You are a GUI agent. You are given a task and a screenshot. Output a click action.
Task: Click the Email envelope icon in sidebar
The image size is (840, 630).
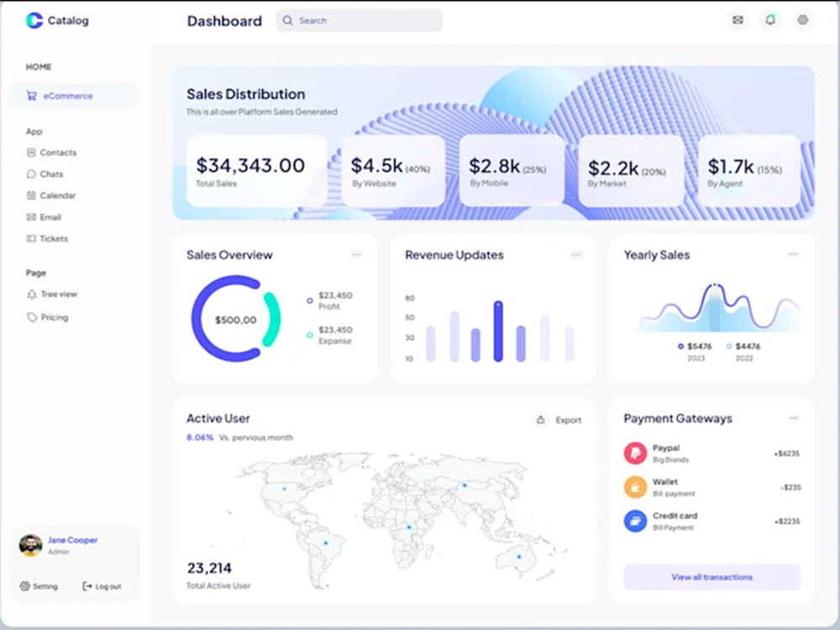pos(31,217)
